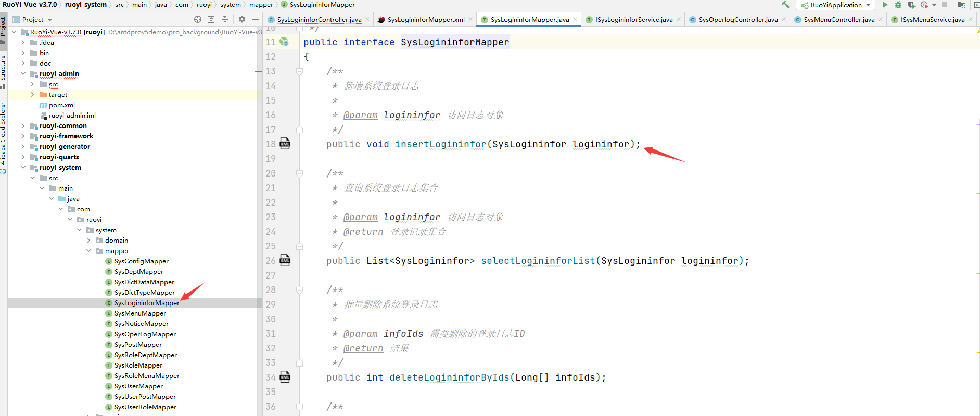980x416 pixels.
Task: Click the 'mapper' breadcrumb
Action: [261, 5]
